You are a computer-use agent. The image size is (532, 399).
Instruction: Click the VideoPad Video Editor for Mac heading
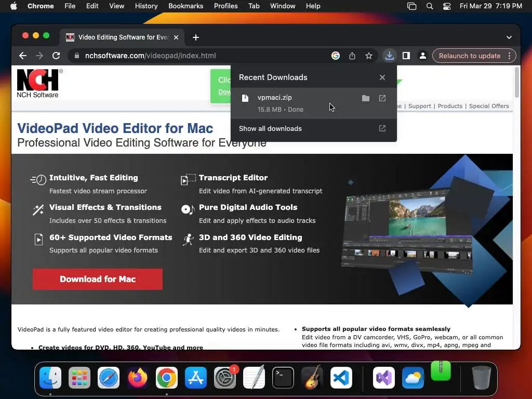click(115, 128)
